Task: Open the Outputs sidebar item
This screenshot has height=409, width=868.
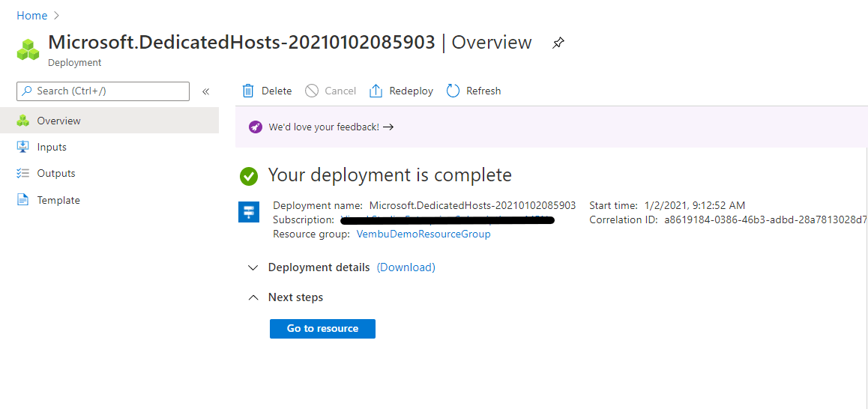Action: pyautogui.click(x=109, y=173)
